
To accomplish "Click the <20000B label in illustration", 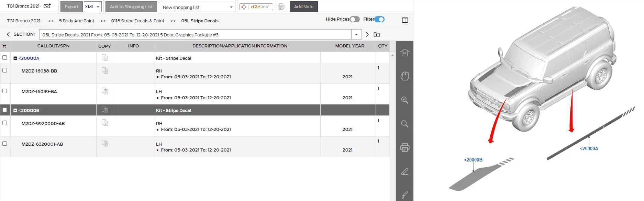I will tap(473, 160).
